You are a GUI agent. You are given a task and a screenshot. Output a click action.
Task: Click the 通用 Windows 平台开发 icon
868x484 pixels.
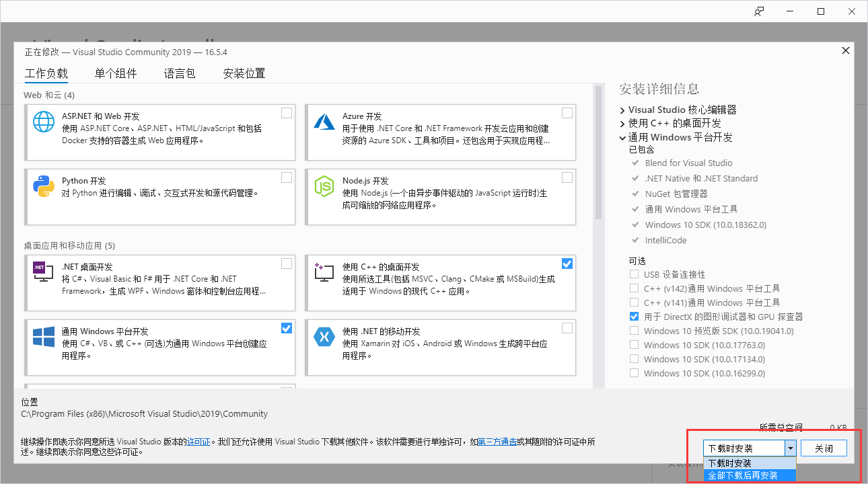[x=43, y=335]
